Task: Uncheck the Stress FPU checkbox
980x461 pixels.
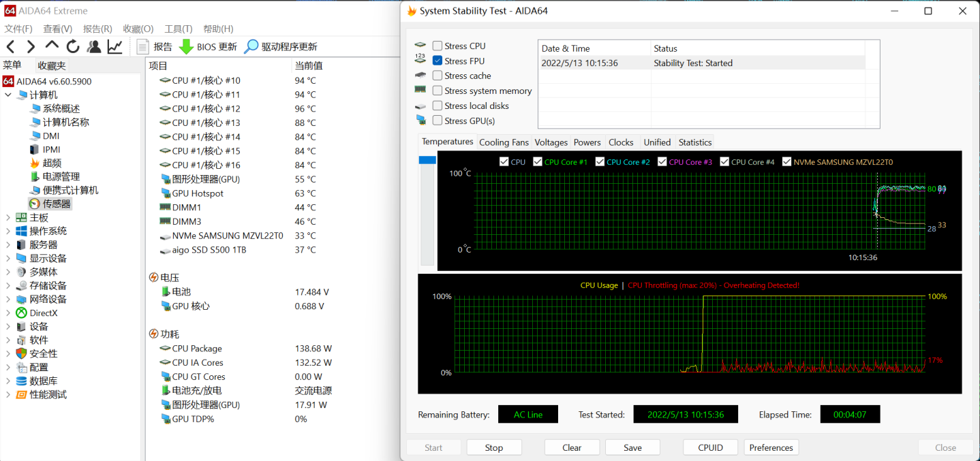Action: [x=438, y=61]
